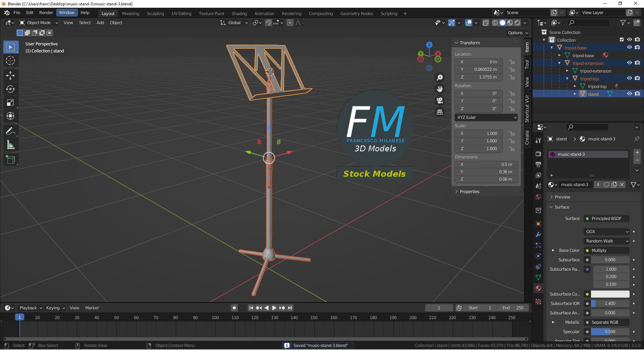Select the Move tool in the toolbar
This screenshot has height=350, width=644.
[10, 75]
